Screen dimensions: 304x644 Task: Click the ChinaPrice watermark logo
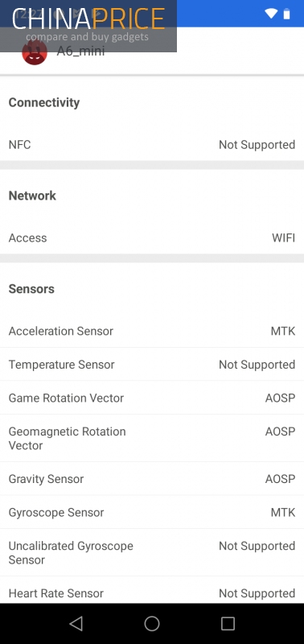[x=88, y=26]
